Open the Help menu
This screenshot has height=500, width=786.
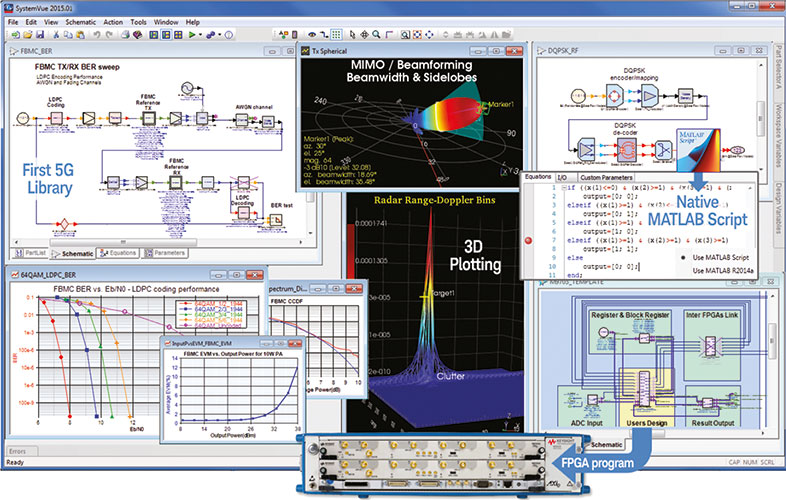tap(192, 22)
